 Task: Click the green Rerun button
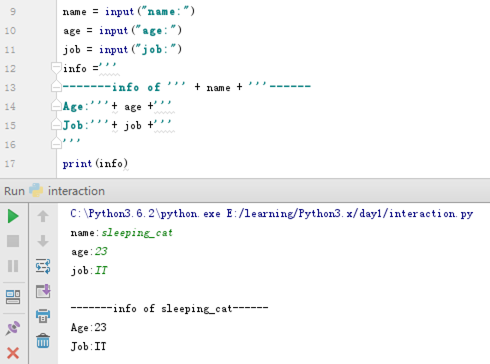(13, 216)
